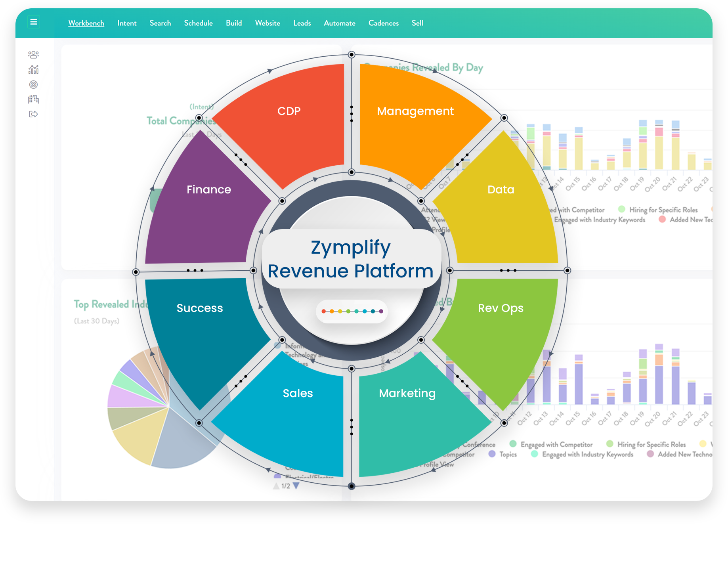The image size is (728, 562).
Task: Toggle Added New Tech legend, top chart
Action: pyautogui.click(x=686, y=220)
